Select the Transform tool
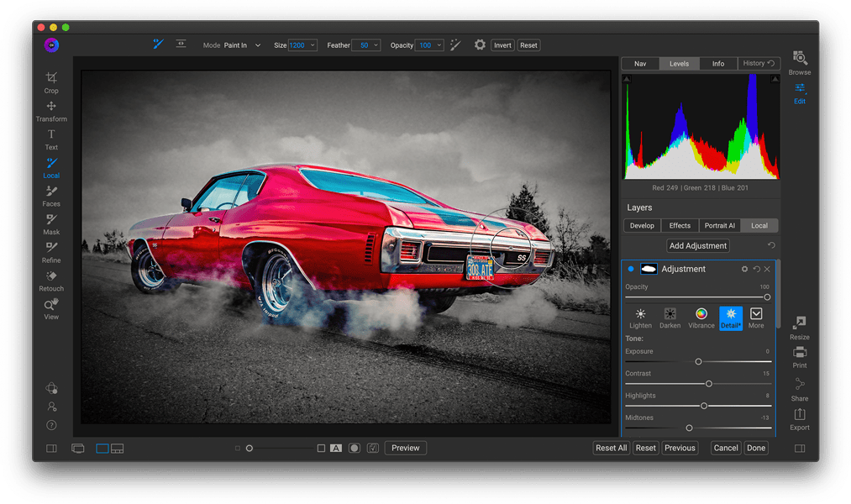Screen dimensions: 851x504 (51, 111)
